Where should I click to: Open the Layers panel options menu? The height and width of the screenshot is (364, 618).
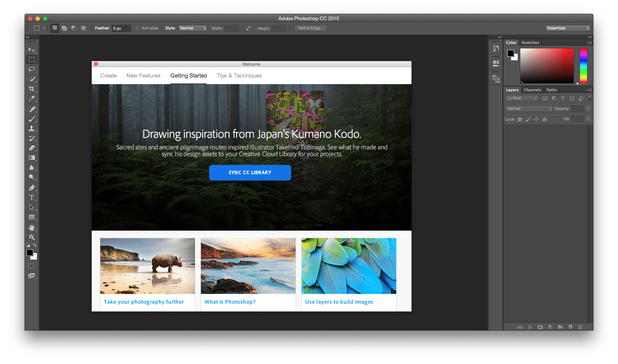click(589, 90)
